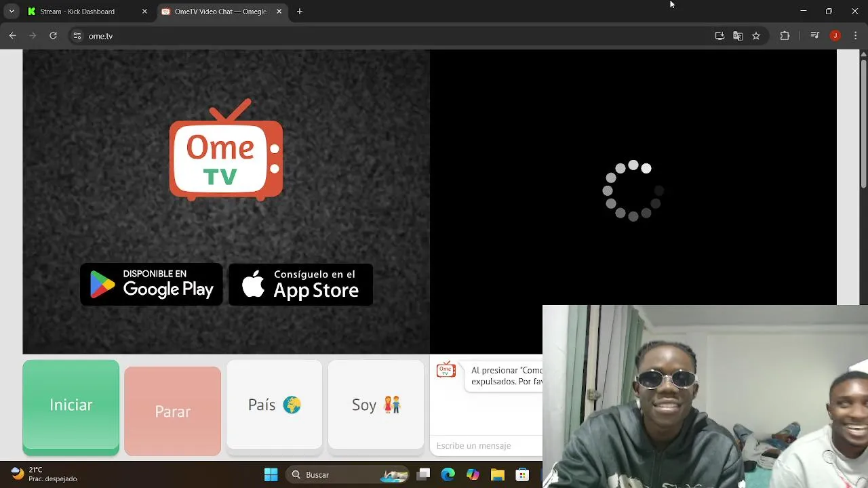This screenshot has width=868, height=488.
Task: Open Microsoft Store from taskbar
Action: (522, 474)
